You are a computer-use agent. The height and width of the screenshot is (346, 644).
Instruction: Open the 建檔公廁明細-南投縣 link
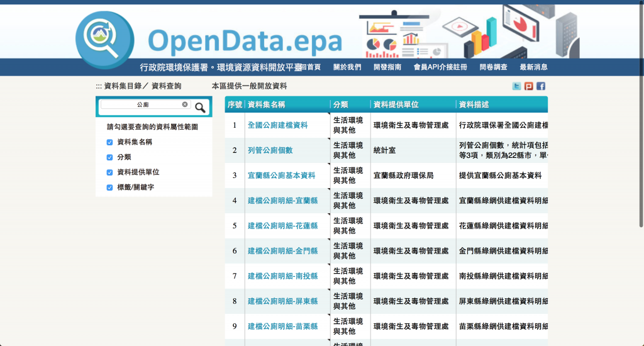coord(282,276)
